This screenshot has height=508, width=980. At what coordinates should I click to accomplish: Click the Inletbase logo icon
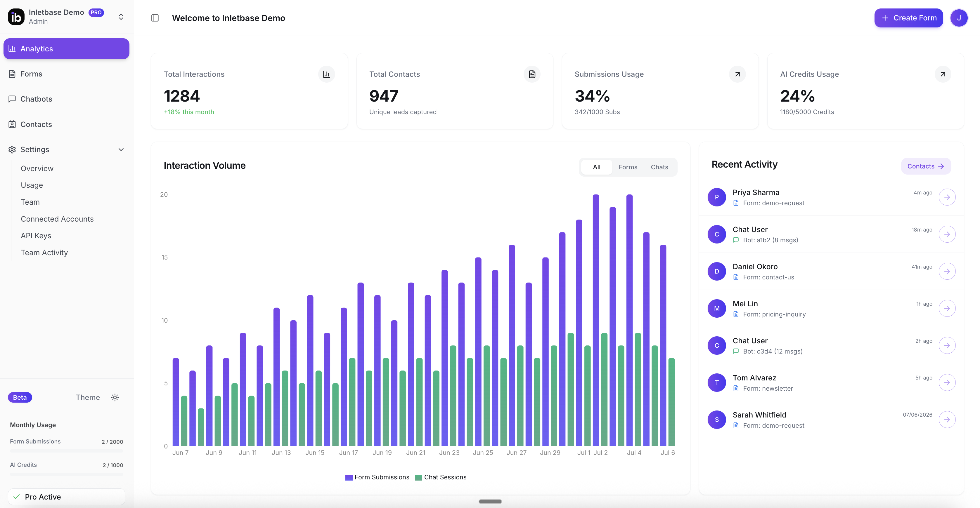click(16, 17)
